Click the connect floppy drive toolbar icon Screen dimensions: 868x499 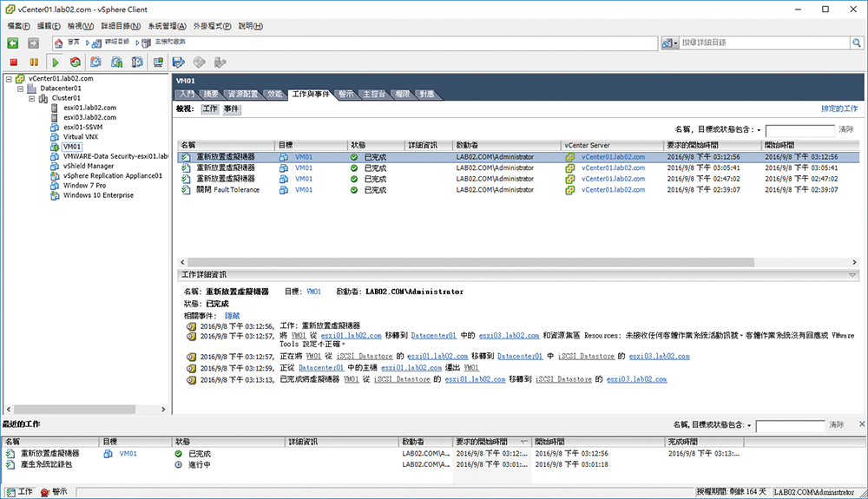click(178, 62)
